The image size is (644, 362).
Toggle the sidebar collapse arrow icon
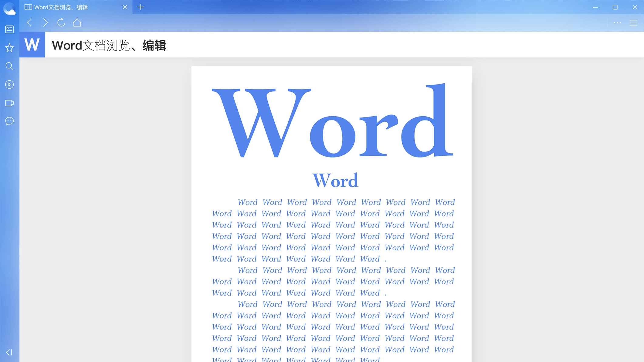(9, 352)
